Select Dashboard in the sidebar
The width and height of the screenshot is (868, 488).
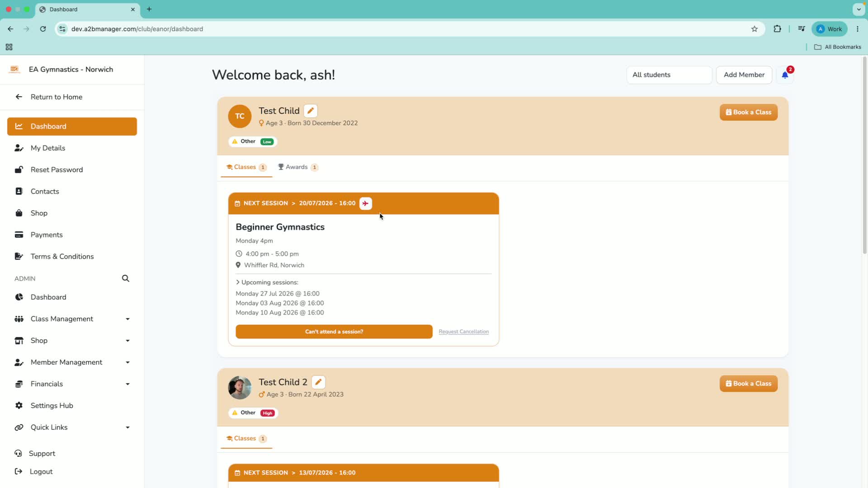(72, 127)
